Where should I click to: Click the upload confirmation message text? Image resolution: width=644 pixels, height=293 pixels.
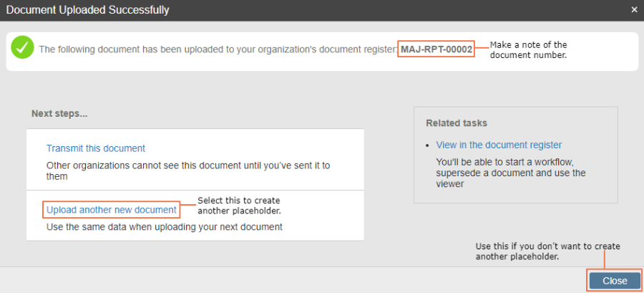point(218,49)
